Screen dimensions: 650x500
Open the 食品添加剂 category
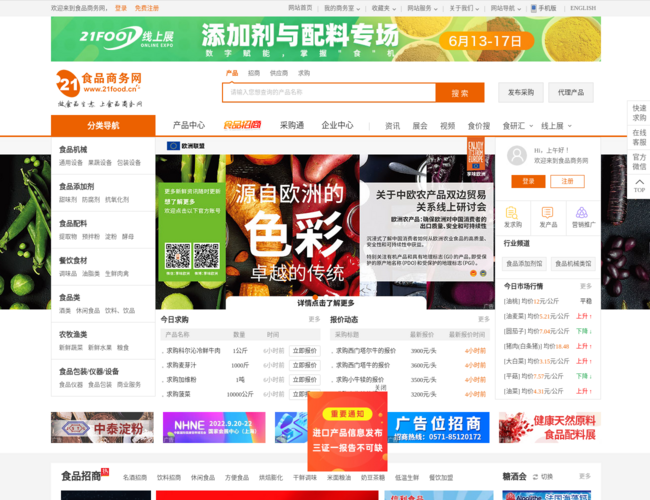(76, 187)
